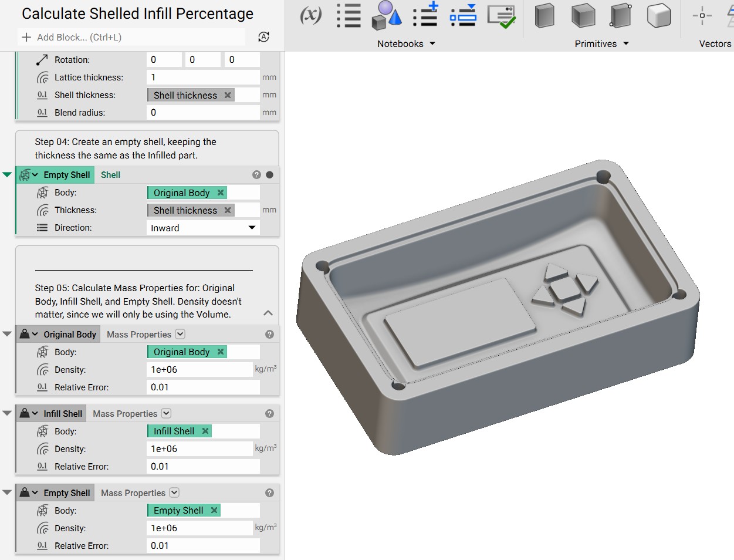Click the Body icon in the Empty Shell Shell block
This screenshot has width=734, height=560.
(43, 193)
